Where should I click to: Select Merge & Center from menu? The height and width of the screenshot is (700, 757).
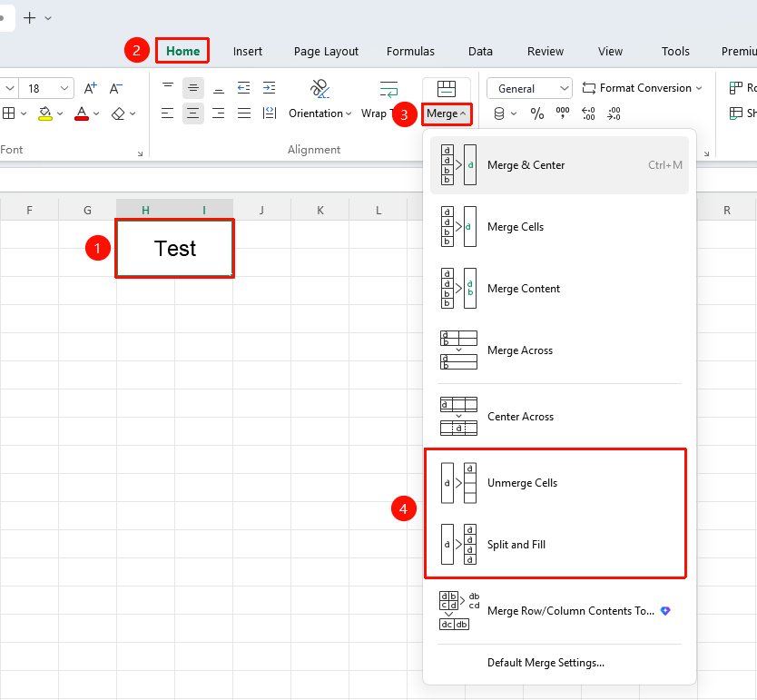559,165
